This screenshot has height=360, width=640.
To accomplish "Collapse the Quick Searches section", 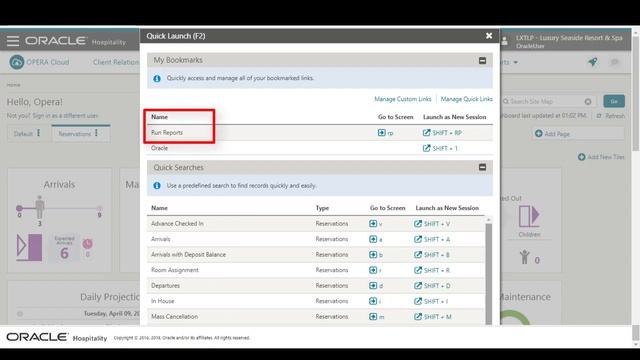I will (482, 167).
